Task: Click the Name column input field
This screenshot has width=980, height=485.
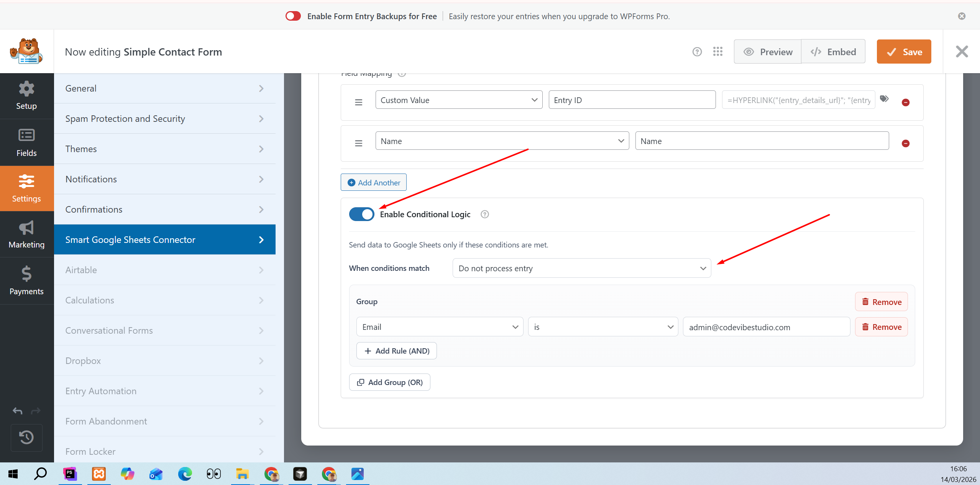Action: pyautogui.click(x=762, y=141)
